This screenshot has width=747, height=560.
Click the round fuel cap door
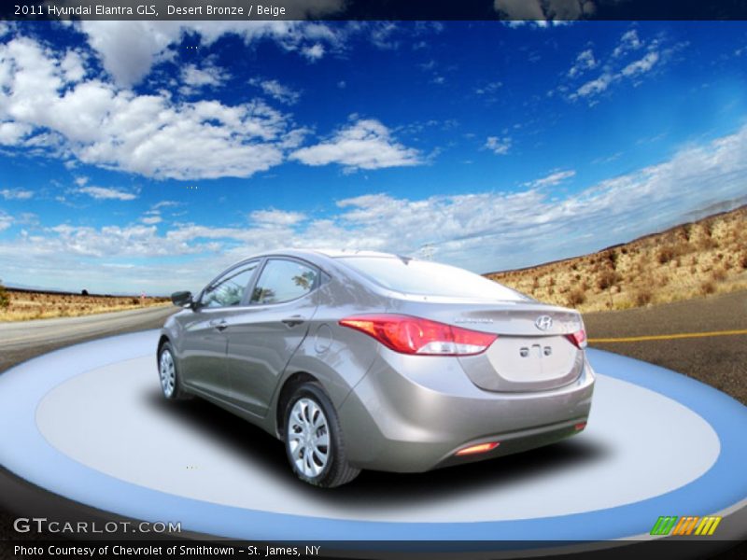tap(323, 339)
